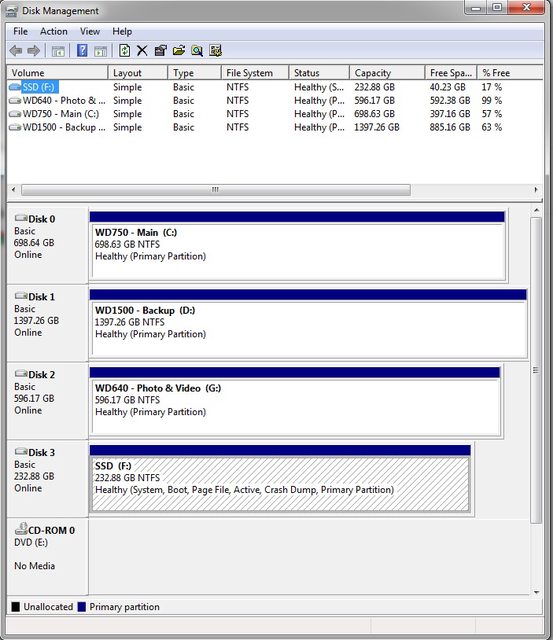Open the Action menu
Screen dimensions: 553x640
point(53,31)
